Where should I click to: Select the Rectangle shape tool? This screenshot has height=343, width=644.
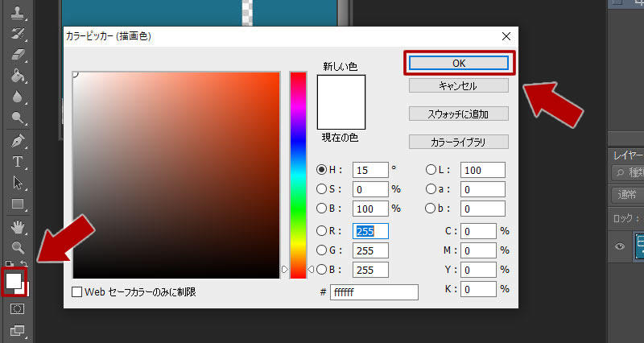(17, 204)
